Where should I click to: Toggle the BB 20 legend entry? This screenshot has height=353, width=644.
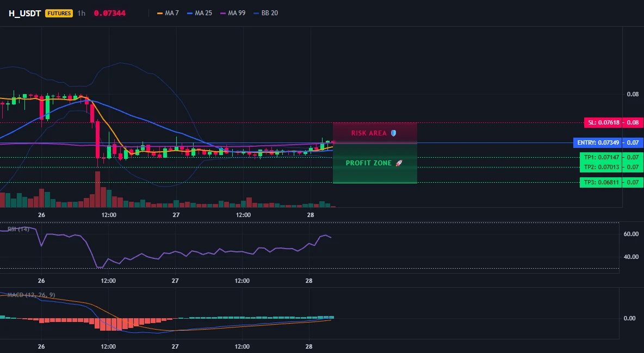pyautogui.click(x=266, y=13)
